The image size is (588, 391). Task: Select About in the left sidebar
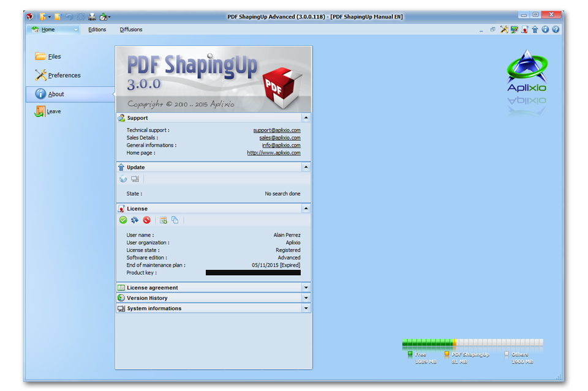70,94
